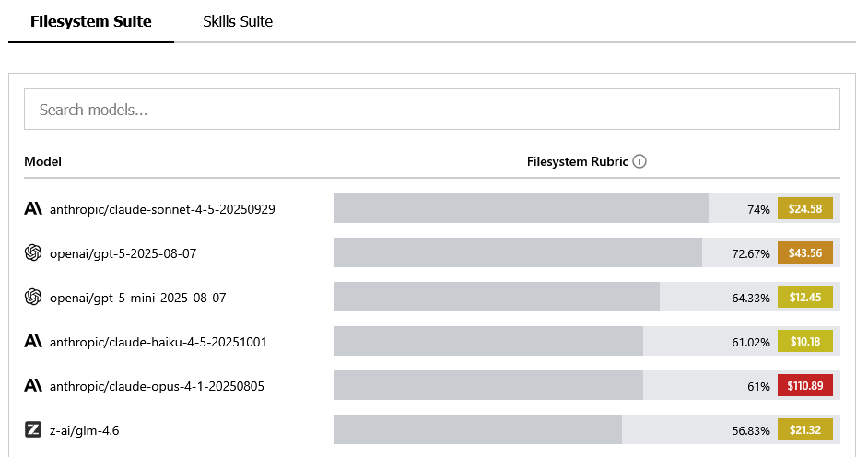Image resolution: width=868 pixels, height=457 pixels.
Task: Click the Filesystem Rubric info icon
Action: tap(639, 161)
